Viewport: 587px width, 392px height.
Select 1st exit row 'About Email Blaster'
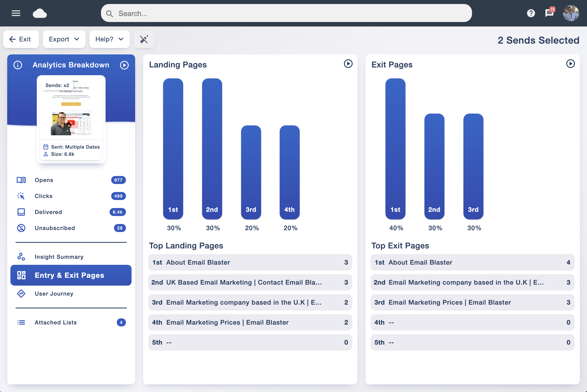point(473,262)
